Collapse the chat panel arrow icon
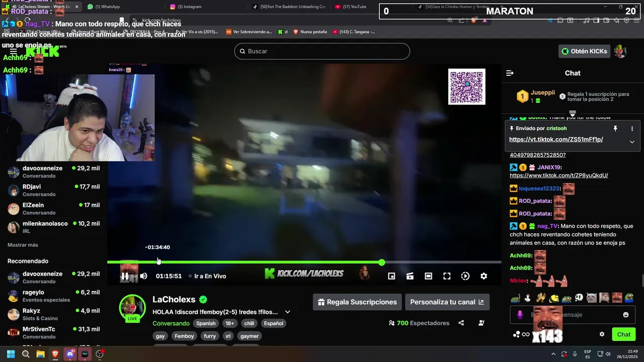This screenshot has height=362, width=644. point(510,73)
